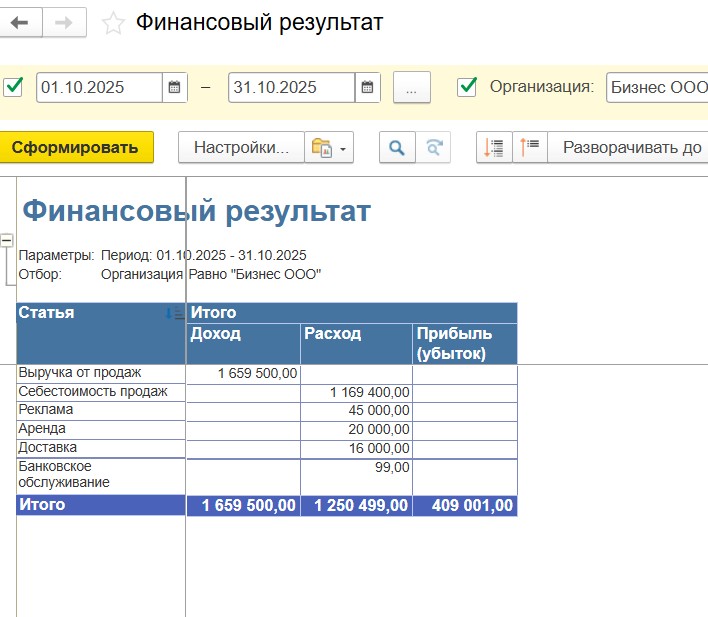The width and height of the screenshot is (708, 617).
Task: Select expense value 16 000,00
Action: pyautogui.click(x=356, y=449)
